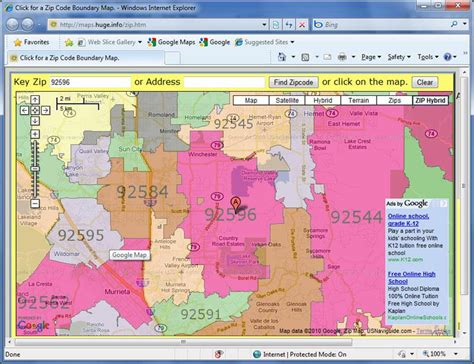
Task: Open the Google Maps favorites link
Action: coord(171,42)
